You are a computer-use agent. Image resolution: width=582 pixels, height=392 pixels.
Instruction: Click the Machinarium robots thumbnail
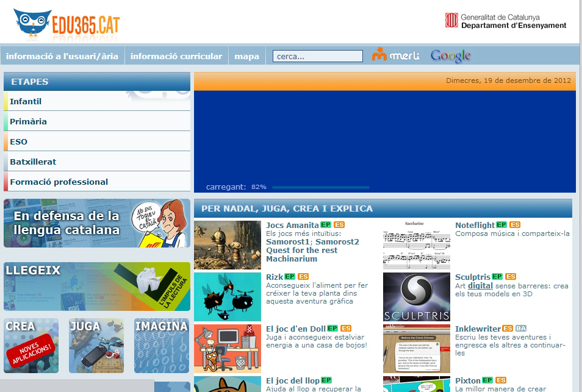point(228,244)
